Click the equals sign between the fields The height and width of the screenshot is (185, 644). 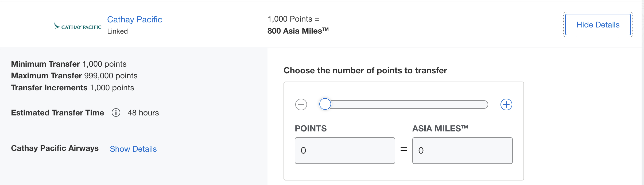pyautogui.click(x=404, y=149)
